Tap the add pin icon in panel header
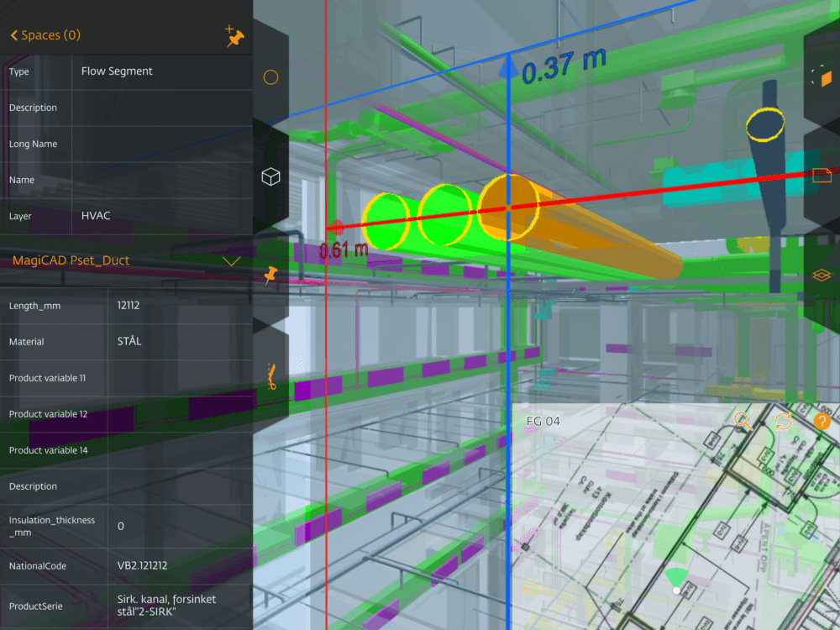840x630 pixels. 234,35
